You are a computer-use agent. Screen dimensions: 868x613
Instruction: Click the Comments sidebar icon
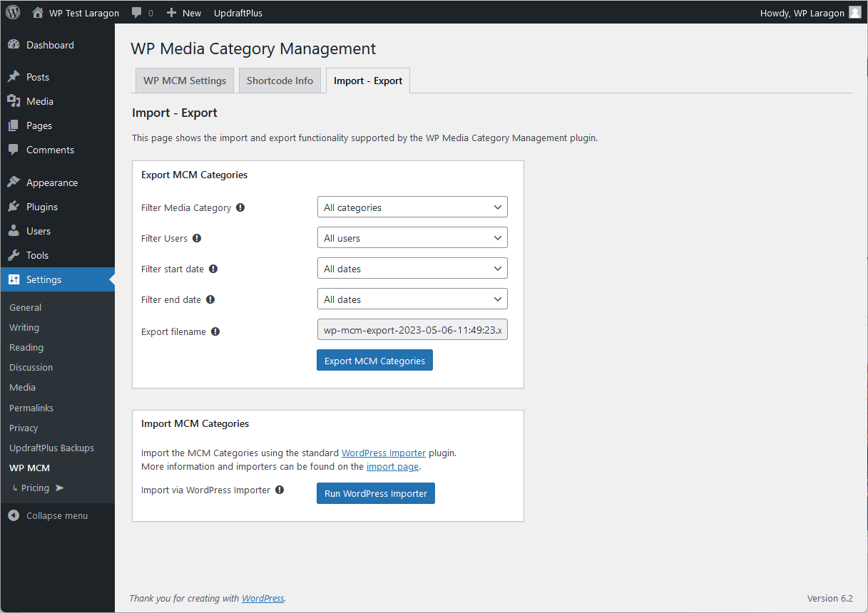coord(14,150)
